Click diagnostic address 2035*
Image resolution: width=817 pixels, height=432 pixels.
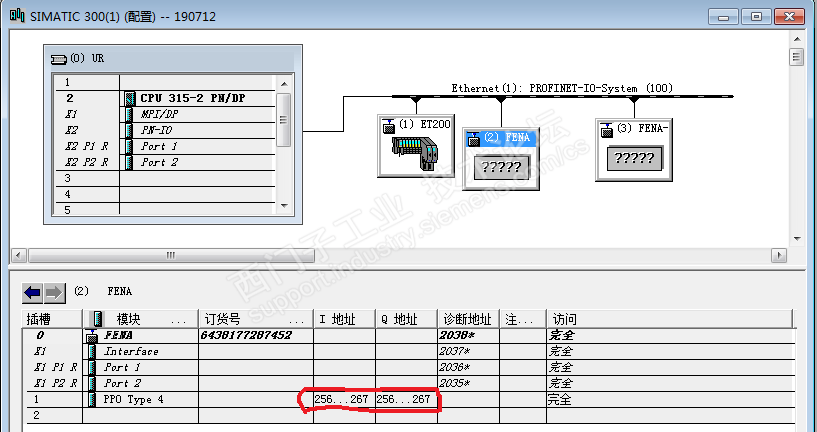pyautogui.click(x=455, y=384)
